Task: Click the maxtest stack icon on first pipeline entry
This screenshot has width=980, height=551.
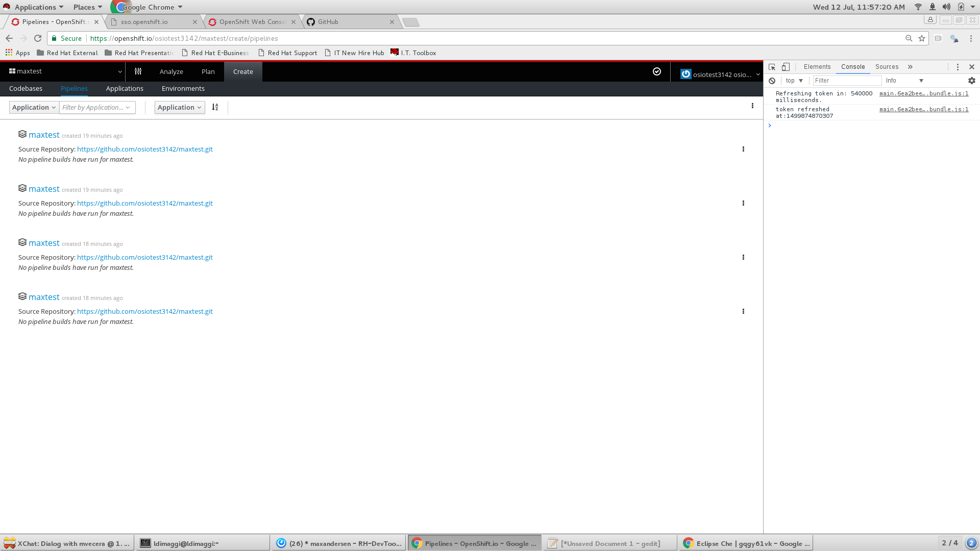Action: (22, 134)
